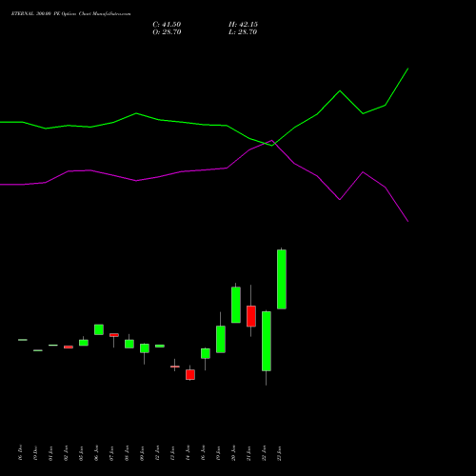Select the green candle for 09 Jan
Screen dimensions: 476x476
pos(145,348)
